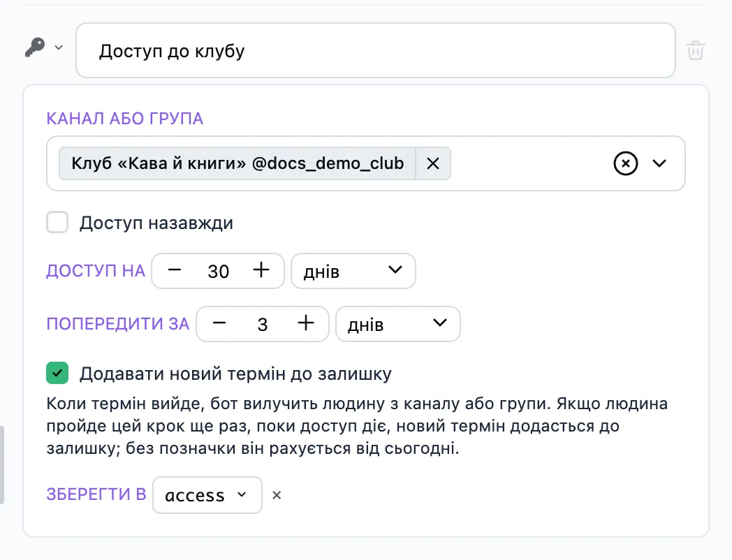
Task: Uncheck "Додавати новий термін до залишку"
Action: (57, 373)
